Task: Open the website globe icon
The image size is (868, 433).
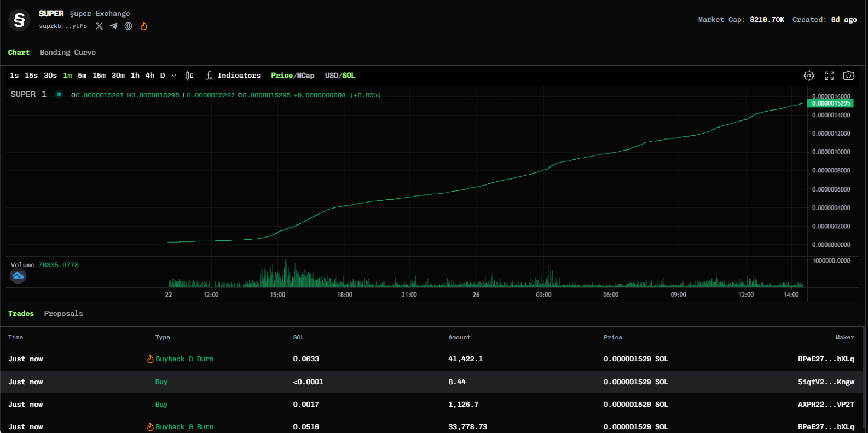Action: [128, 26]
